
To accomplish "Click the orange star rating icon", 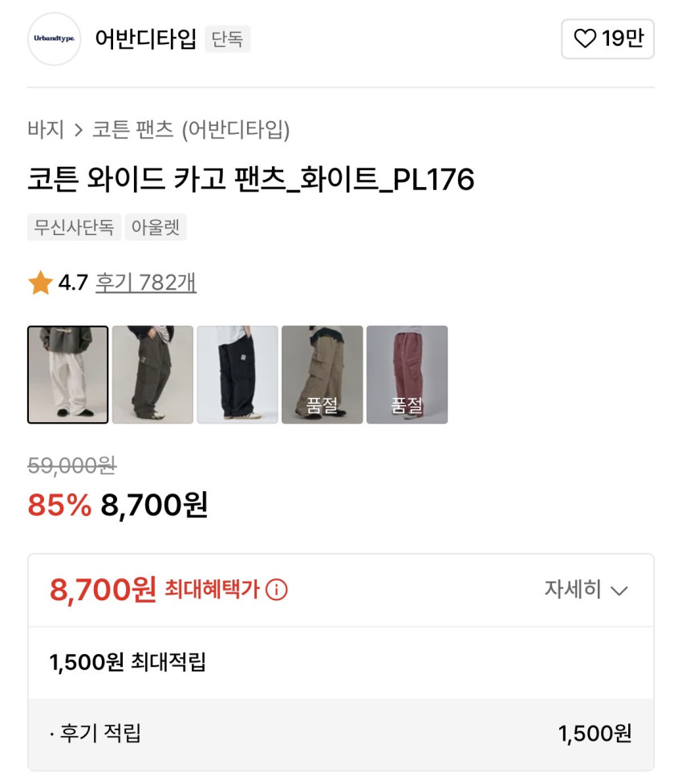I will 40,282.
